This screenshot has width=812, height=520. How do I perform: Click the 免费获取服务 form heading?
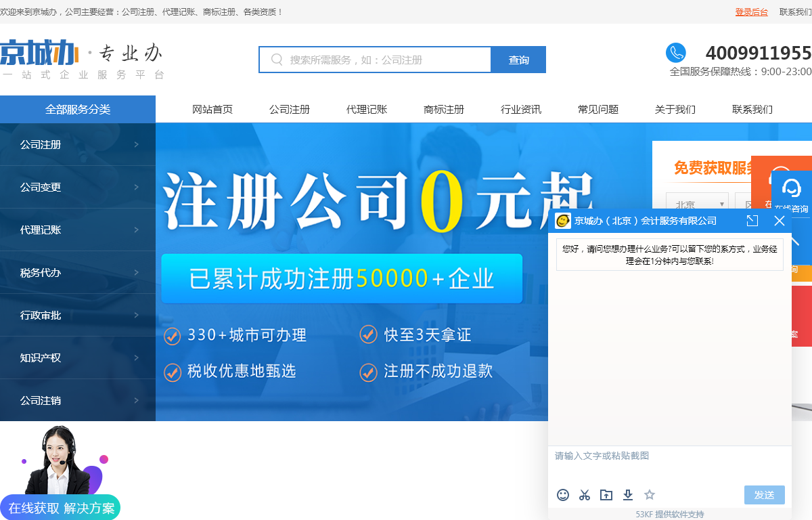point(713,168)
